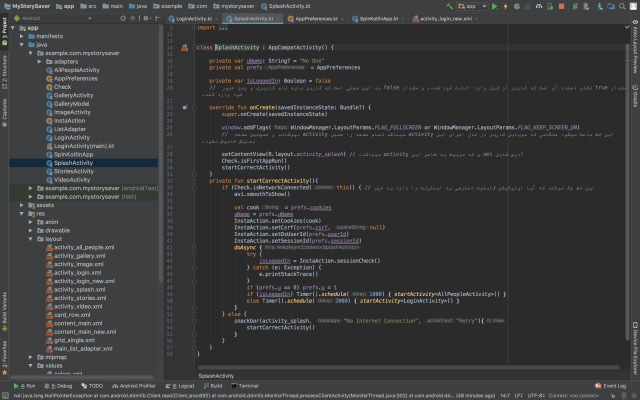Open Project Structure folder icon
Image resolution: width=640 pixels, height=400 pixels.
[611, 6]
